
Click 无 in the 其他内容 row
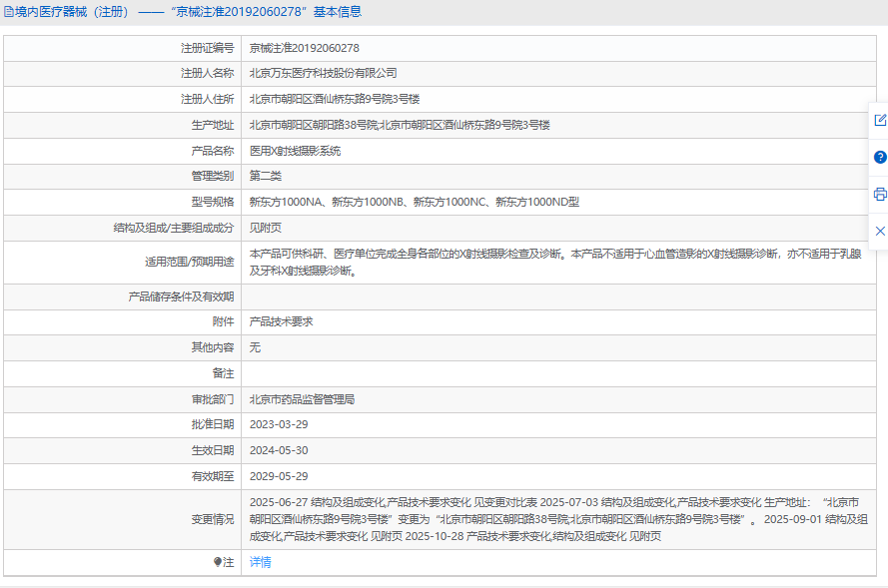click(255, 347)
